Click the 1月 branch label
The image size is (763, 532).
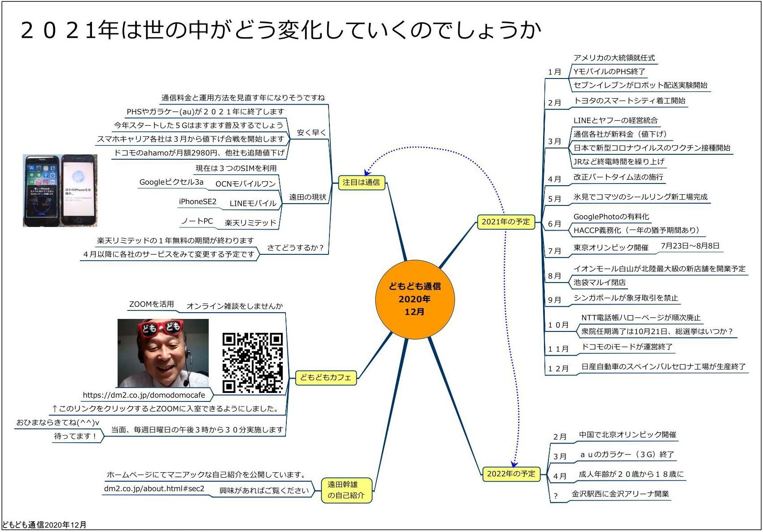coord(555,72)
